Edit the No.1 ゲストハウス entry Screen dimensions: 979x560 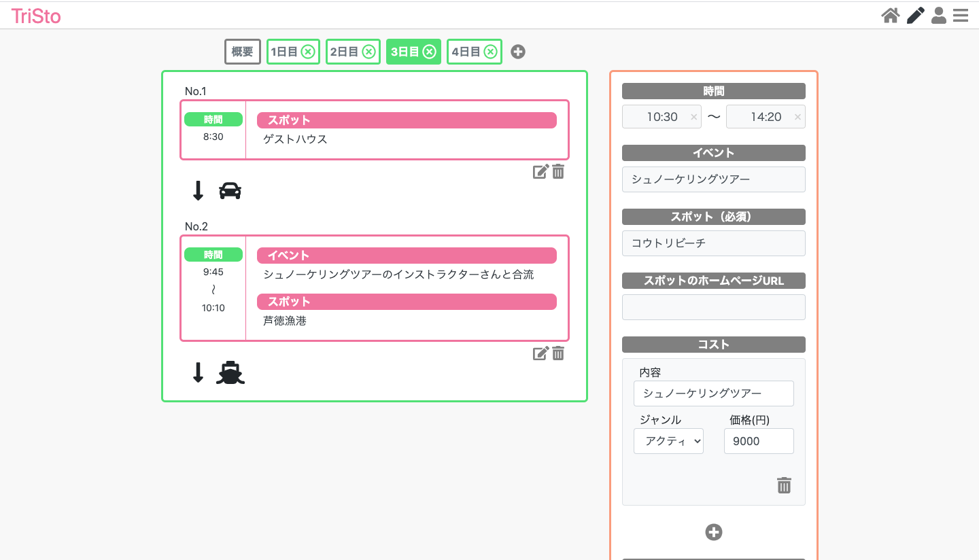tap(540, 172)
